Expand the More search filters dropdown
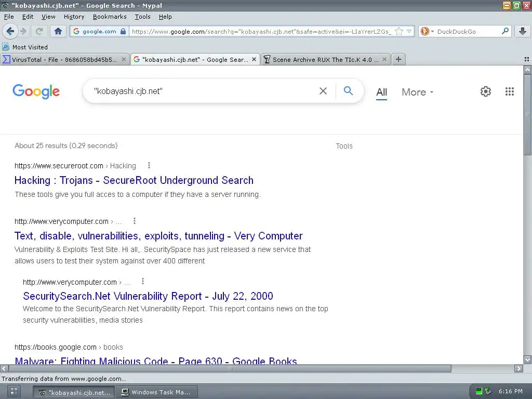This screenshot has width=532, height=399. pyautogui.click(x=417, y=92)
